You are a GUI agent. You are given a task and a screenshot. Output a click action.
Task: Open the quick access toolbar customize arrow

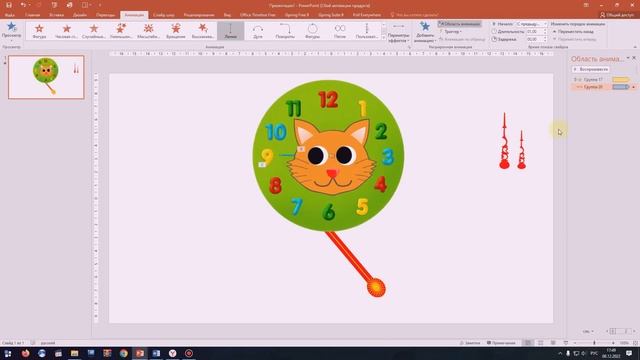click(100, 5)
